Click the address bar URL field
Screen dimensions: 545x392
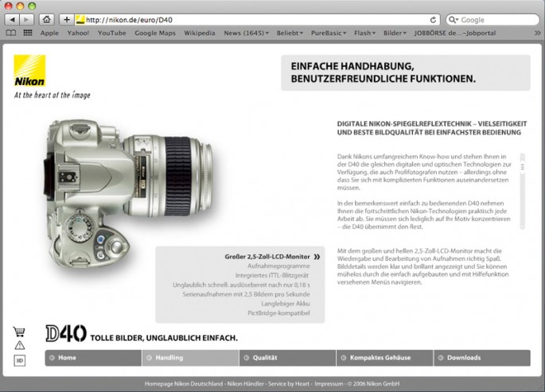(x=257, y=20)
